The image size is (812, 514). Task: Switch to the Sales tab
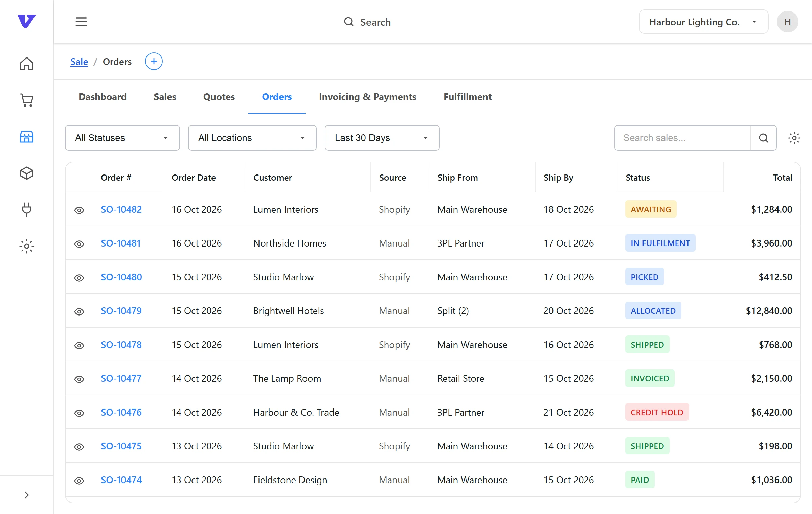coord(165,97)
